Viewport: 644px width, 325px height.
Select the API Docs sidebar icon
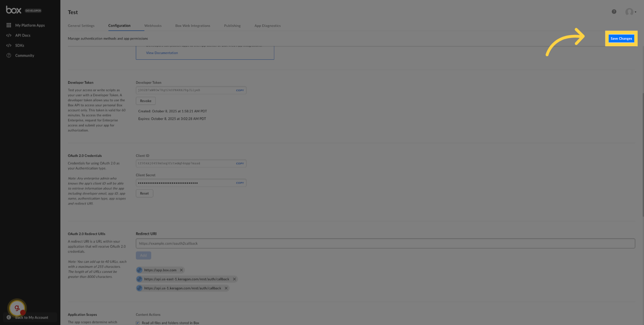coord(9,35)
